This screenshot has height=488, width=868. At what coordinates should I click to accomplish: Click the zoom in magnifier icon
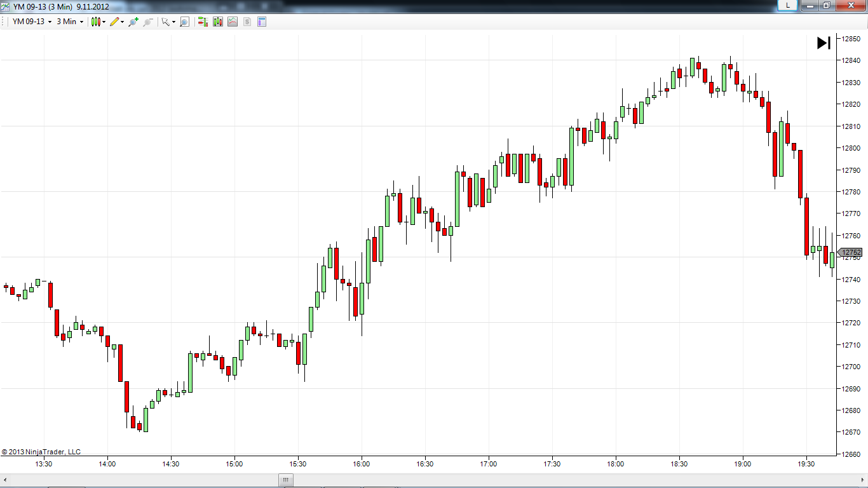[x=133, y=22]
